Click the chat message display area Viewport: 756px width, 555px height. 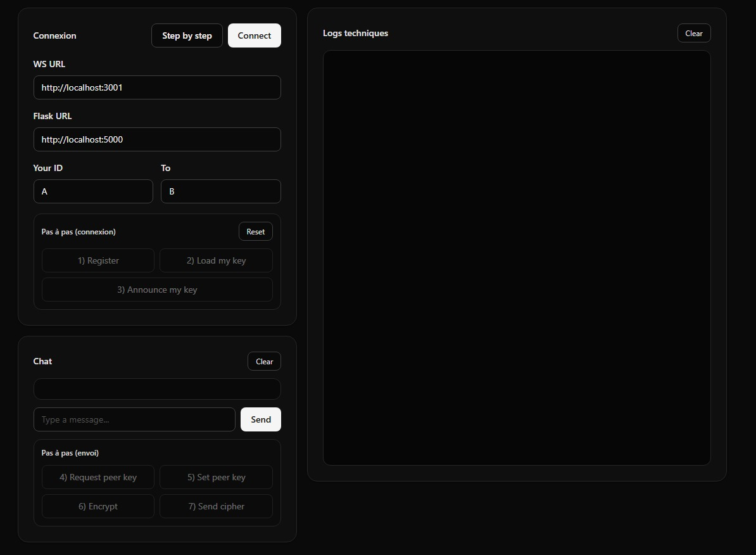(156, 389)
